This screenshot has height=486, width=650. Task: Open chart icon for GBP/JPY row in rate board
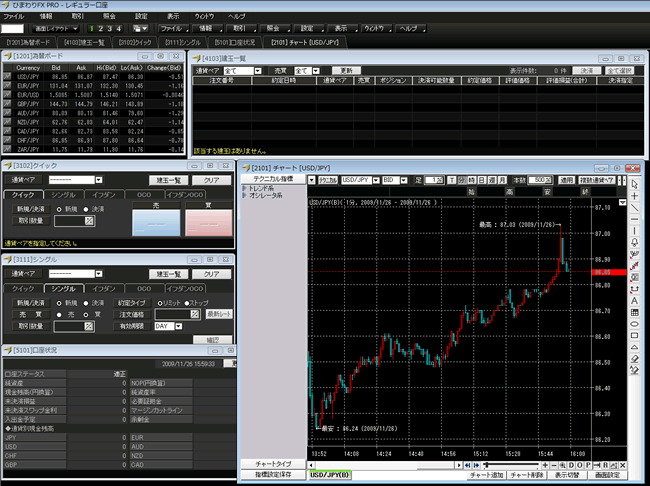(7, 104)
